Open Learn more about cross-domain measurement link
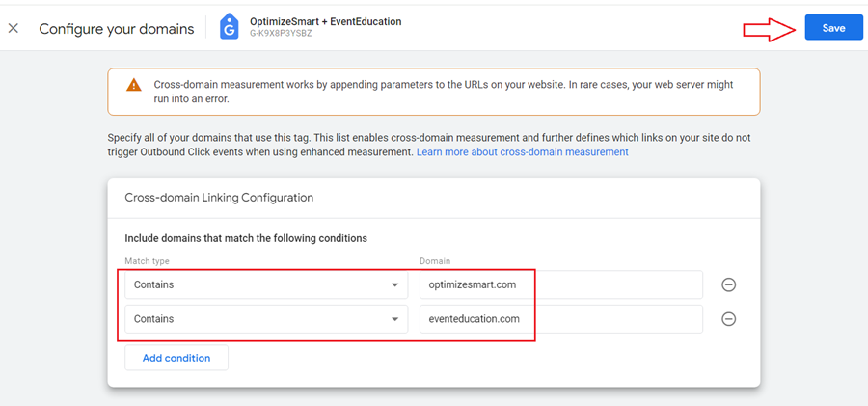The image size is (868, 406). click(522, 151)
